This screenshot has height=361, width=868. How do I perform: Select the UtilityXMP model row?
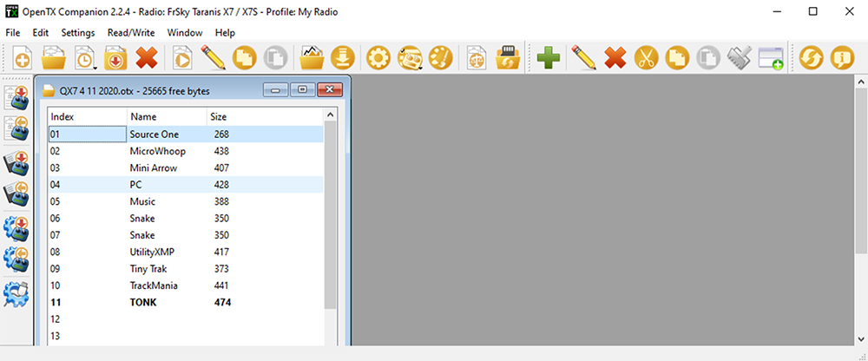(x=186, y=252)
